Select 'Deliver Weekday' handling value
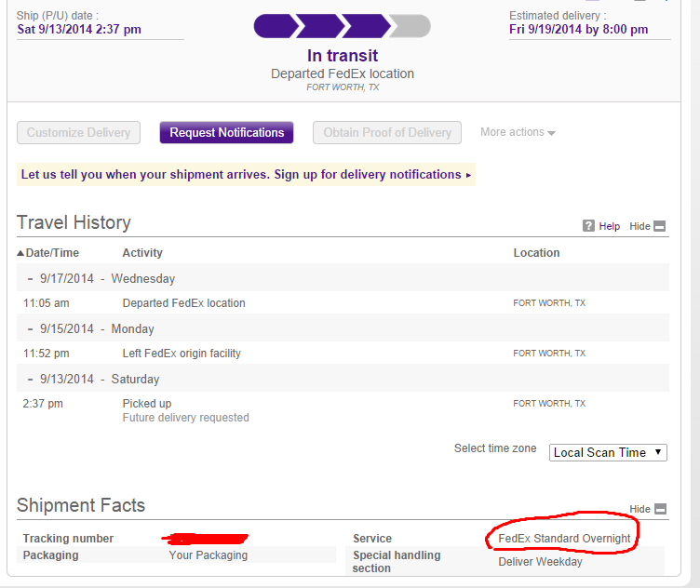 click(x=540, y=562)
